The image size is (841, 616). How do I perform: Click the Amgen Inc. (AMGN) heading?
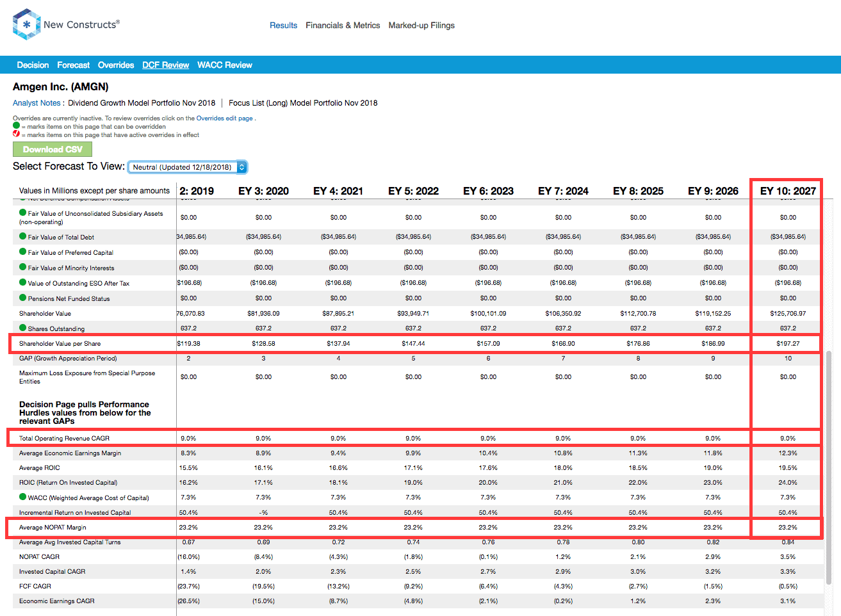[x=61, y=87]
